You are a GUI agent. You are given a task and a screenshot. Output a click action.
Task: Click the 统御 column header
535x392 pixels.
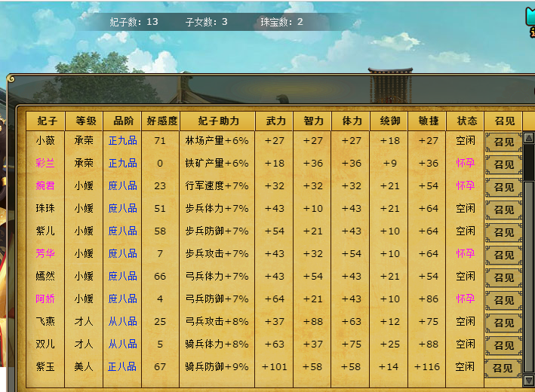pyautogui.click(x=389, y=121)
